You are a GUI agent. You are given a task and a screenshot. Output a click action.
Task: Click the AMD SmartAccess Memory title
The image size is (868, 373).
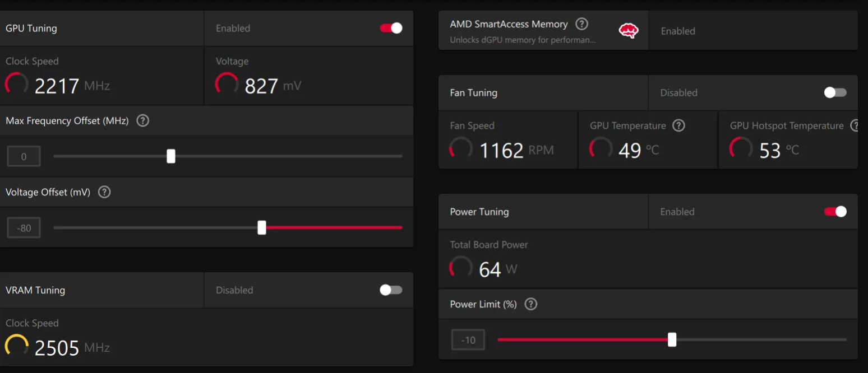509,24
